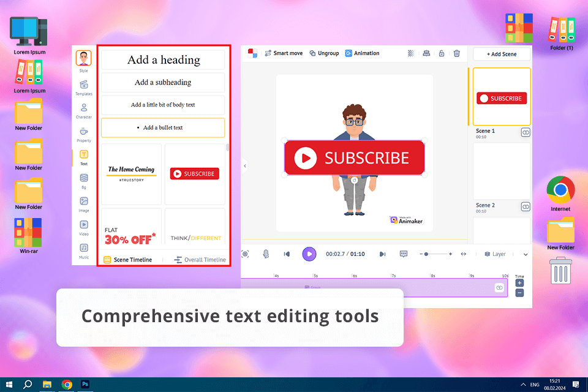Screen dimensions: 588x392
Task: Increase time with the Time plus button
Action: 519,283
